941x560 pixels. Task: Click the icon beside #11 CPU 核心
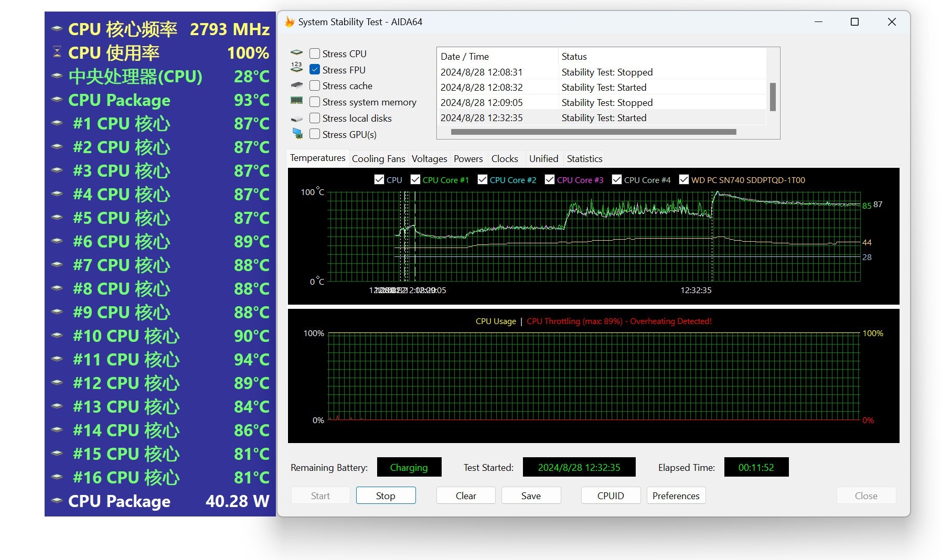(57, 359)
